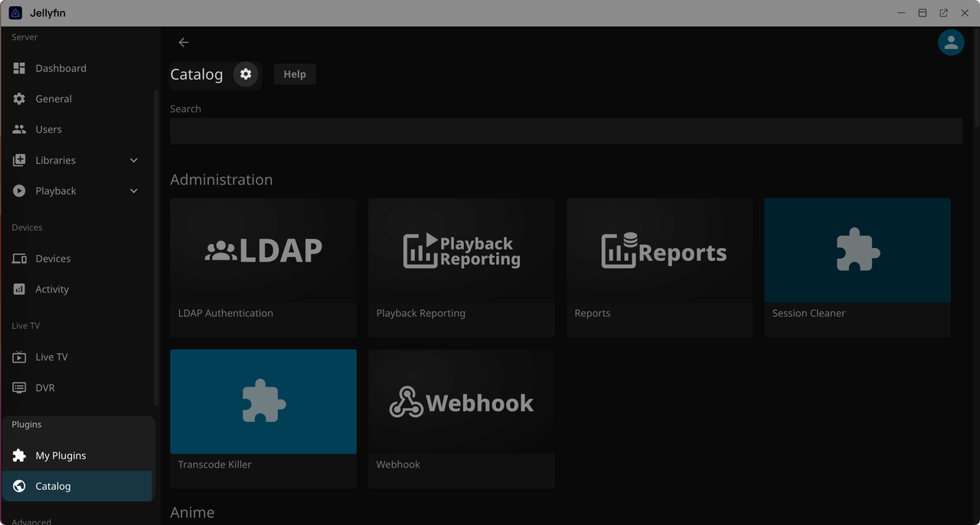Open the Users sidebar item
The width and height of the screenshot is (980, 525).
(x=48, y=129)
